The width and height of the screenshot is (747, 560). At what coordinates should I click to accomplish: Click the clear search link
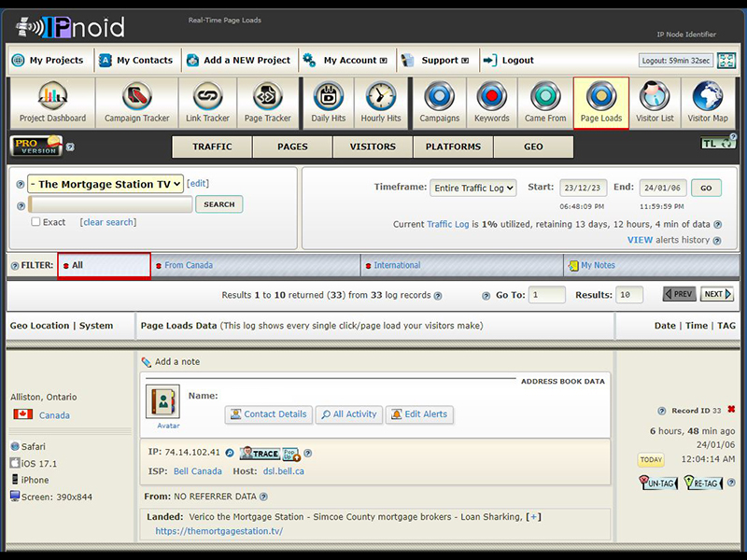coord(108,222)
